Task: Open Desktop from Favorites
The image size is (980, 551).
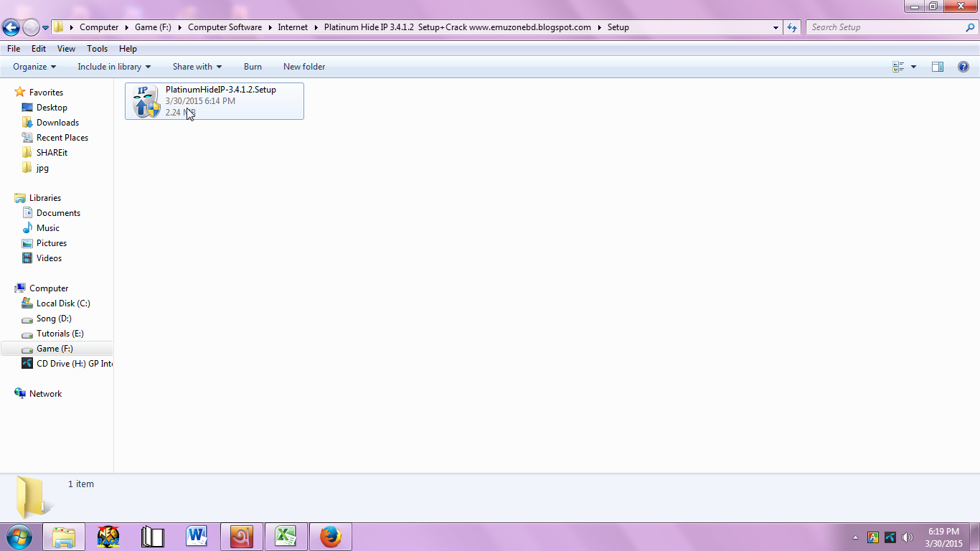Action: coord(52,108)
